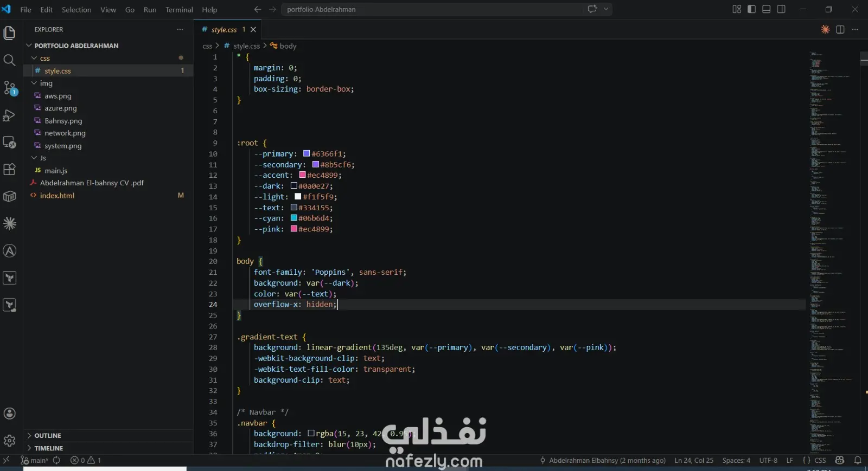Open the Help menu
The height and width of the screenshot is (471, 868).
point(209,10)
